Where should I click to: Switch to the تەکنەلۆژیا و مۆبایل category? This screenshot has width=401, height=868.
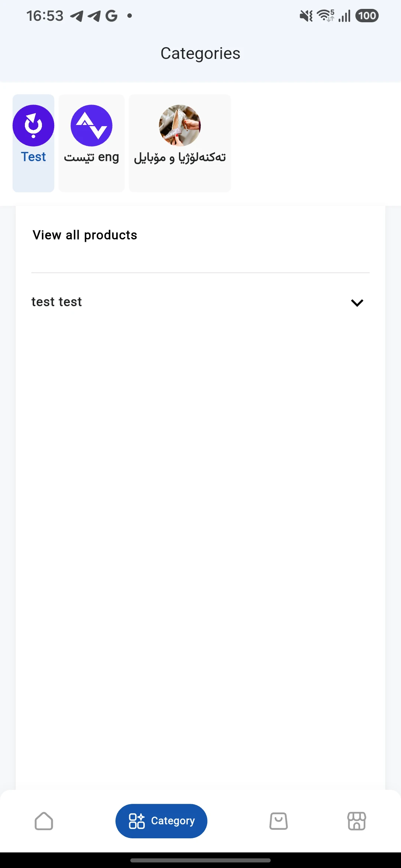(180, 143)
